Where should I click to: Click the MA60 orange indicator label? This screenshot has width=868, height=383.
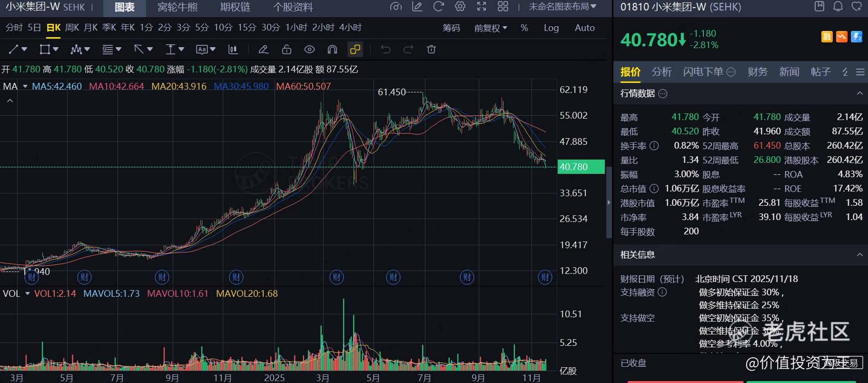click(x=303, y=87)
